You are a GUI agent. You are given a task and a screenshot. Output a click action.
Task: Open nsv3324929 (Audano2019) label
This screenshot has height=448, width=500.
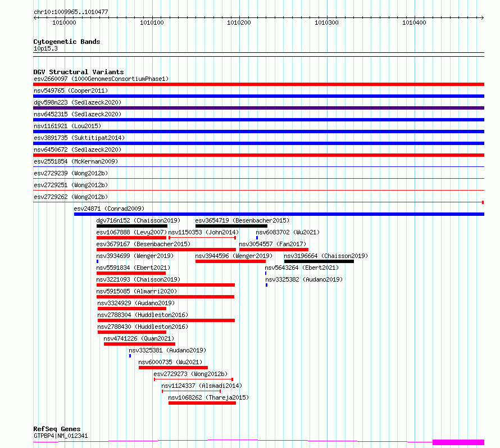136,303
